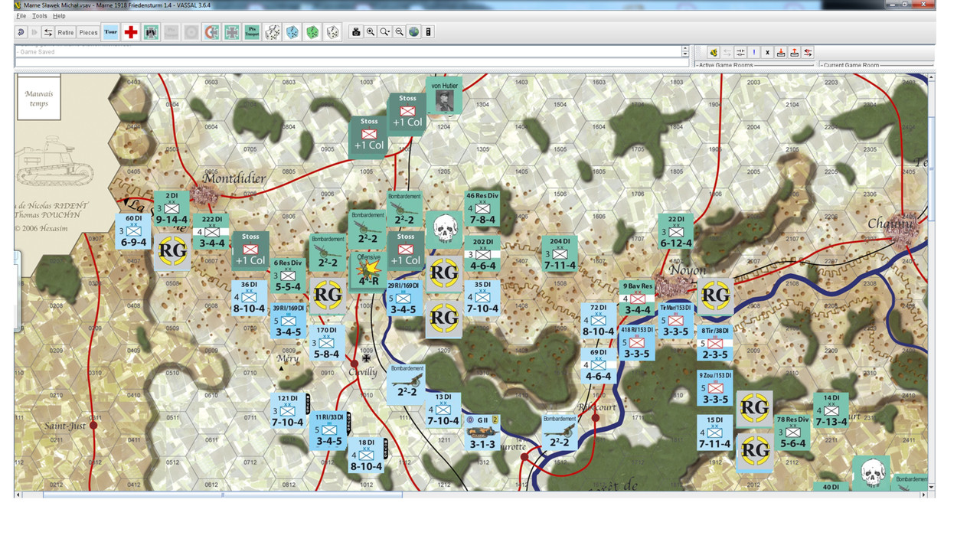Viewport: 980px width, 542px height.
Task: Roll the green die
Action: click(312, 32)
